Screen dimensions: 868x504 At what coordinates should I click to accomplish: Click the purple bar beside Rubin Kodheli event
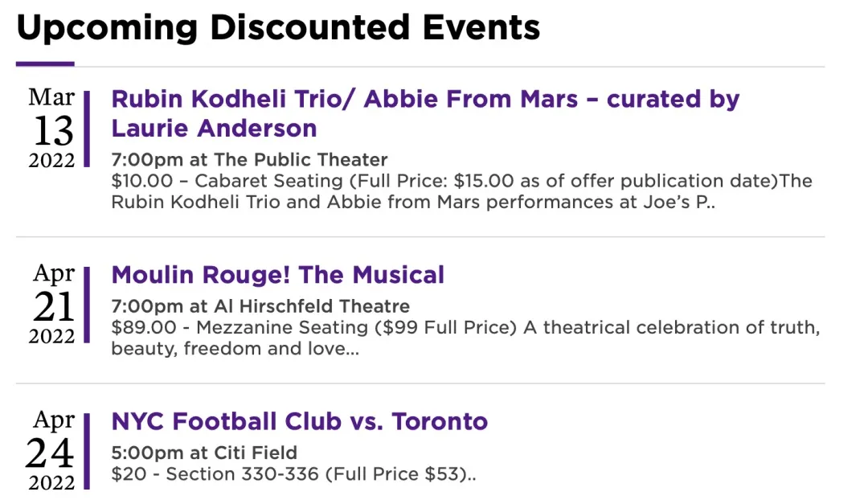click(x=87, y=129)
